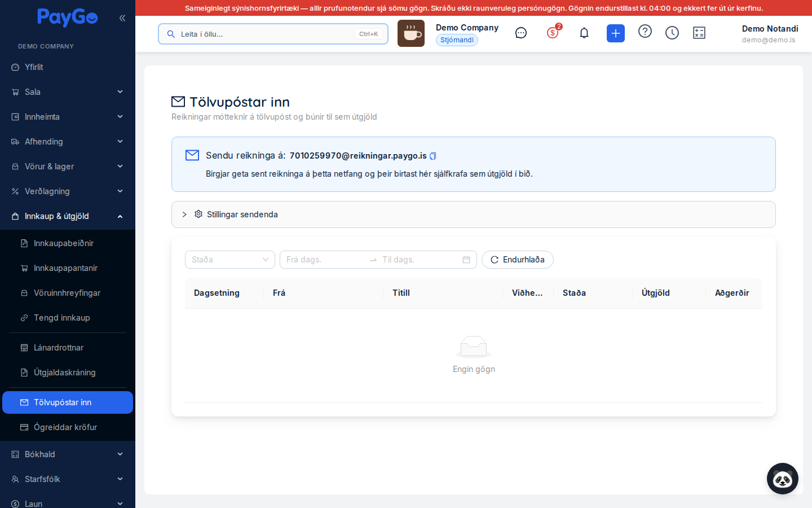The height and width of the screenshot is (508, 812).
Task: Open the calendar icon in the date range
Action: 466,260
